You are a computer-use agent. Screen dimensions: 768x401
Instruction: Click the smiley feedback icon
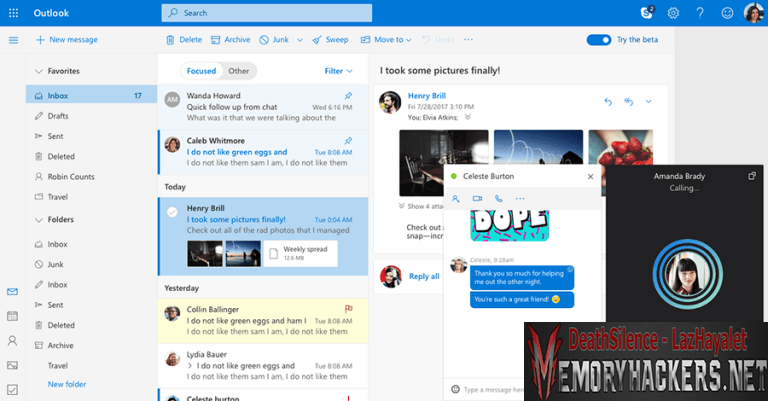(x=727, y=13)
